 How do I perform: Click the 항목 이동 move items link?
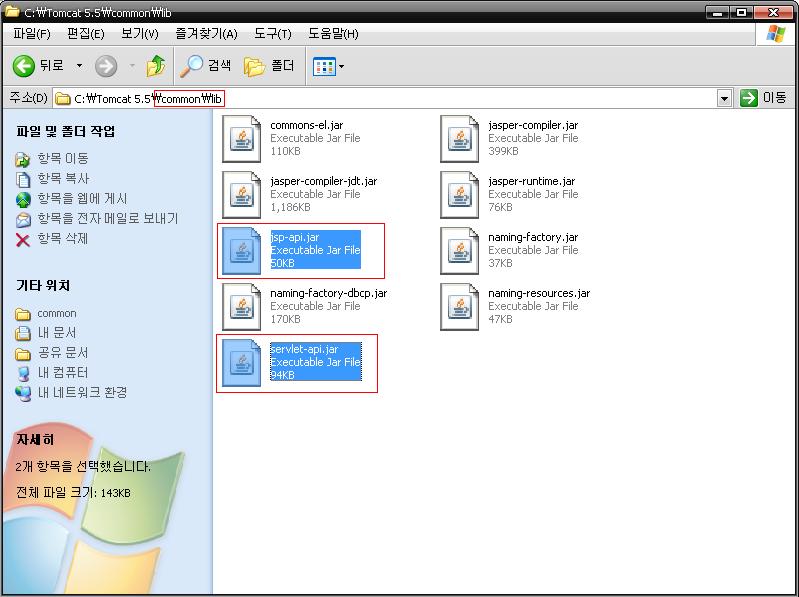pos(63,158)
